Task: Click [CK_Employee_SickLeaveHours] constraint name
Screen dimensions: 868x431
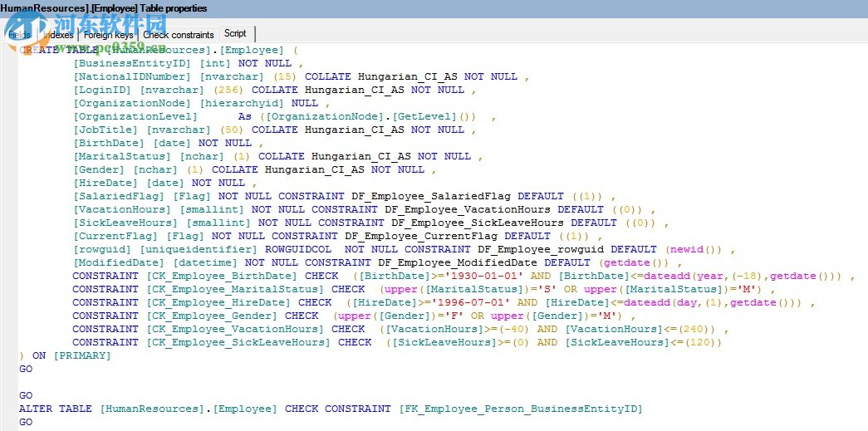Action: click(x=238, y=342)
